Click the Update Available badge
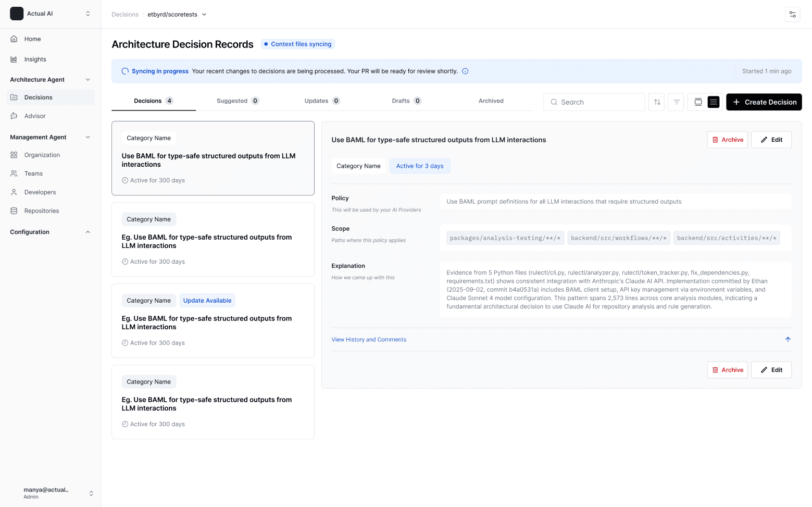 pos(207,301)
